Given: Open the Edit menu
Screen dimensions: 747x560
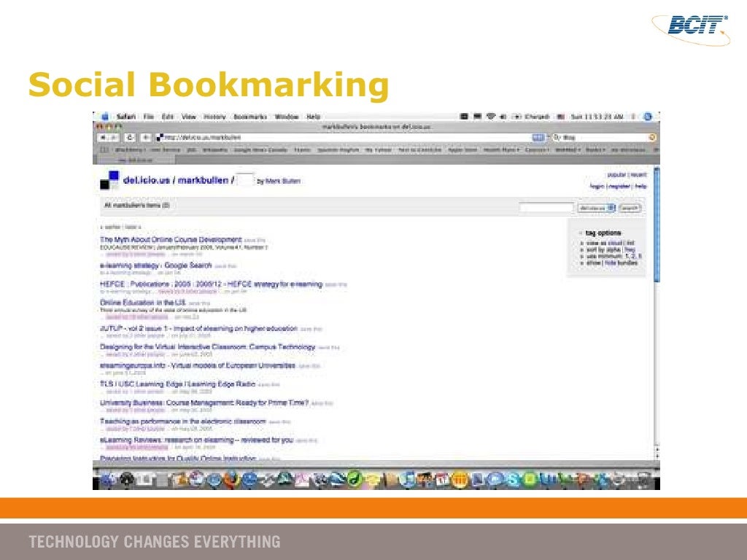Looking at the screenshot, I should coord(167,117).
